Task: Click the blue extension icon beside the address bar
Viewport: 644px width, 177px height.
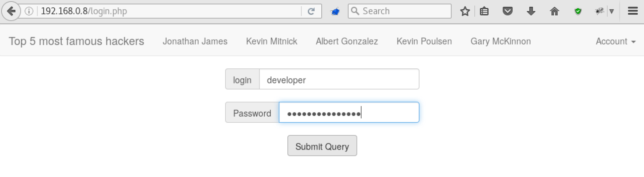Action: (x=335, y=12)
